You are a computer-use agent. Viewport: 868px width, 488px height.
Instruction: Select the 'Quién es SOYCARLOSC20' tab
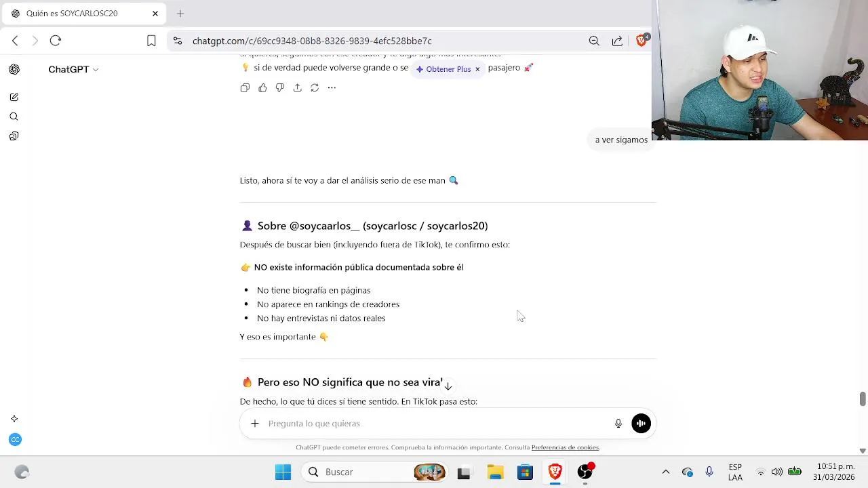tap(85, 14)
